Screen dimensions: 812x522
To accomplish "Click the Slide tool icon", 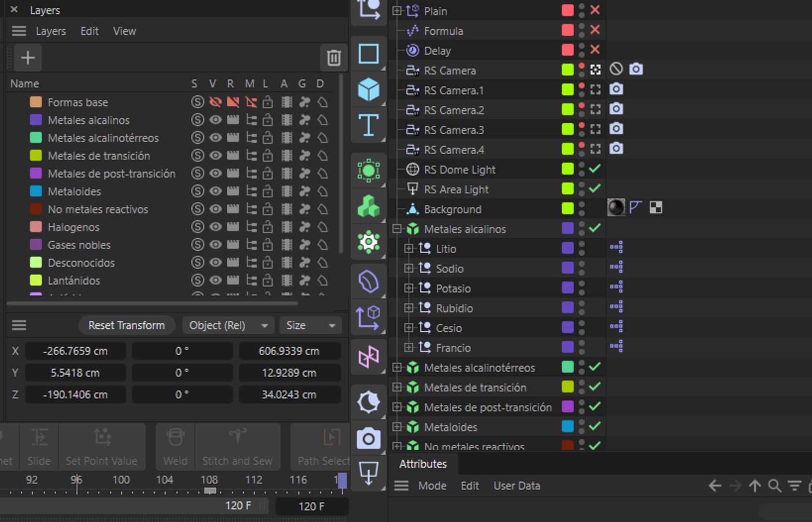I will click(x=39, y=447).
